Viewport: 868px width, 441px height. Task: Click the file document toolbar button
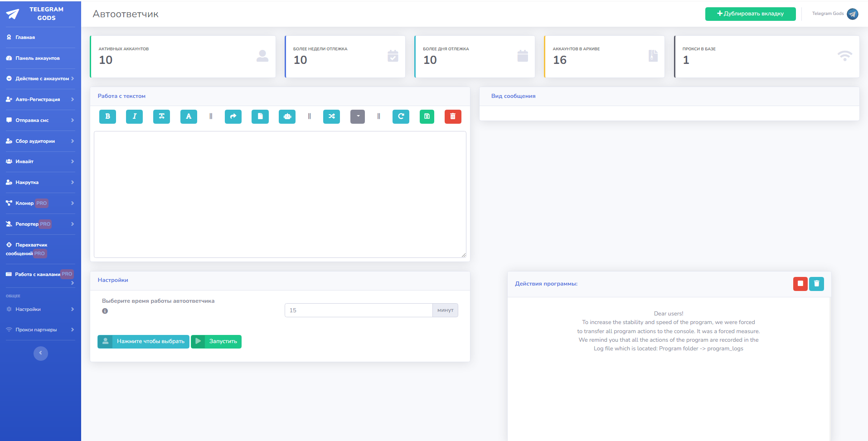tap(260, 116)
